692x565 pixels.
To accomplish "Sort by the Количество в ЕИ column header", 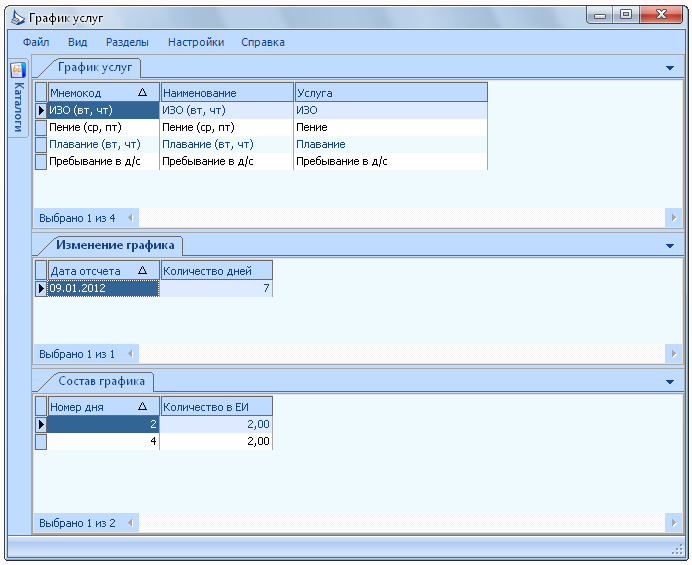I will click(x=217, y=407).
